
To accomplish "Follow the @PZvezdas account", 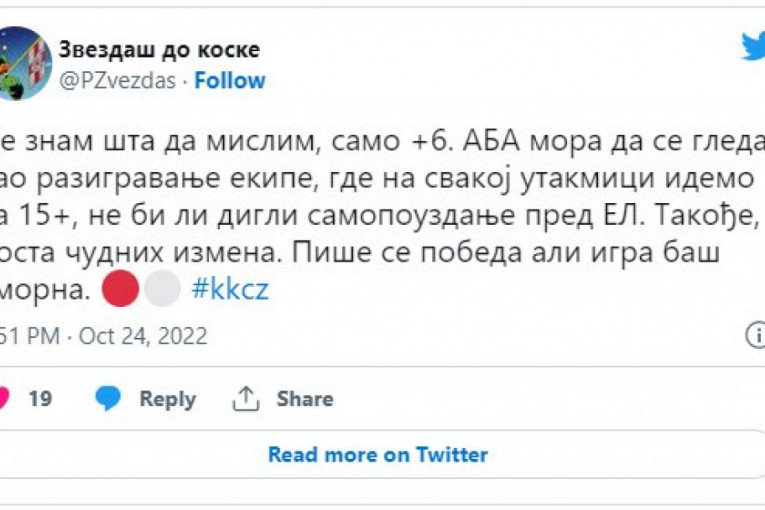I will (230, 81).
